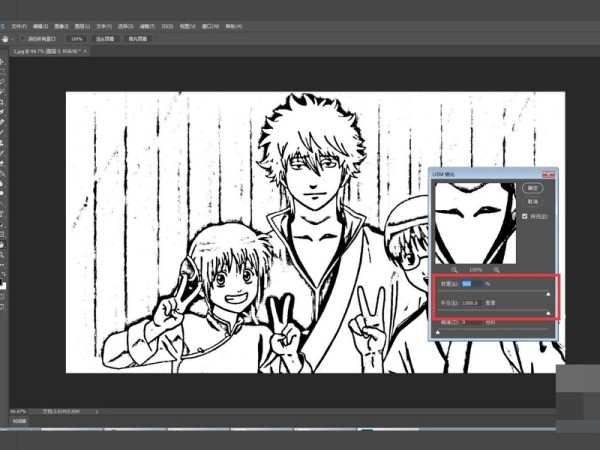This screenshot has width=600, height=450.
Task: Open the Hand tool preset dropdown arrow
Action: point(11,38)
